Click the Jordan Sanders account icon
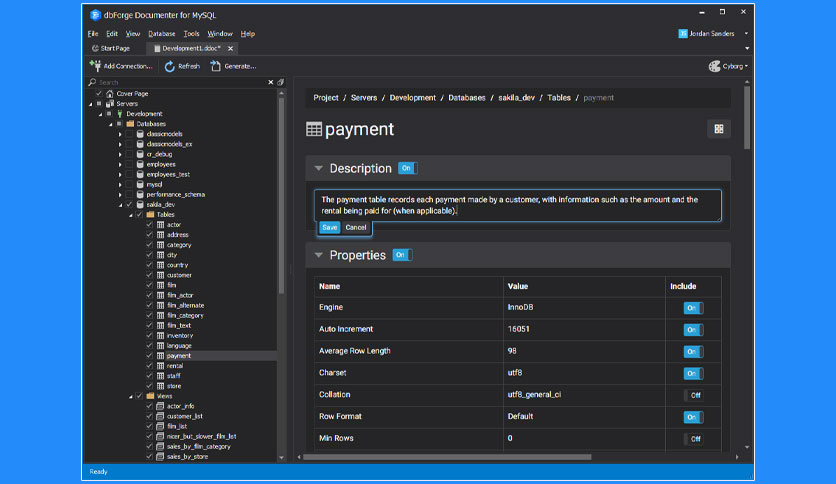Screen dimensions: 836x484 (x=682, y=34)
